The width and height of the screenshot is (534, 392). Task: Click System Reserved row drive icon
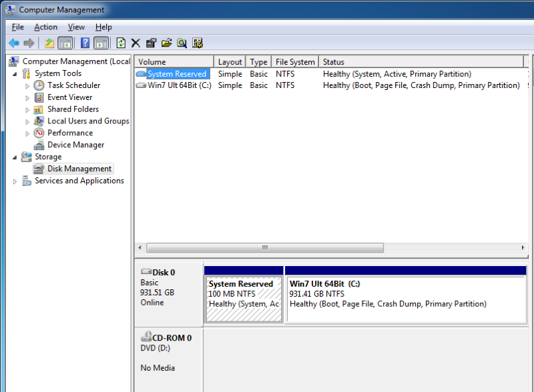141,73
